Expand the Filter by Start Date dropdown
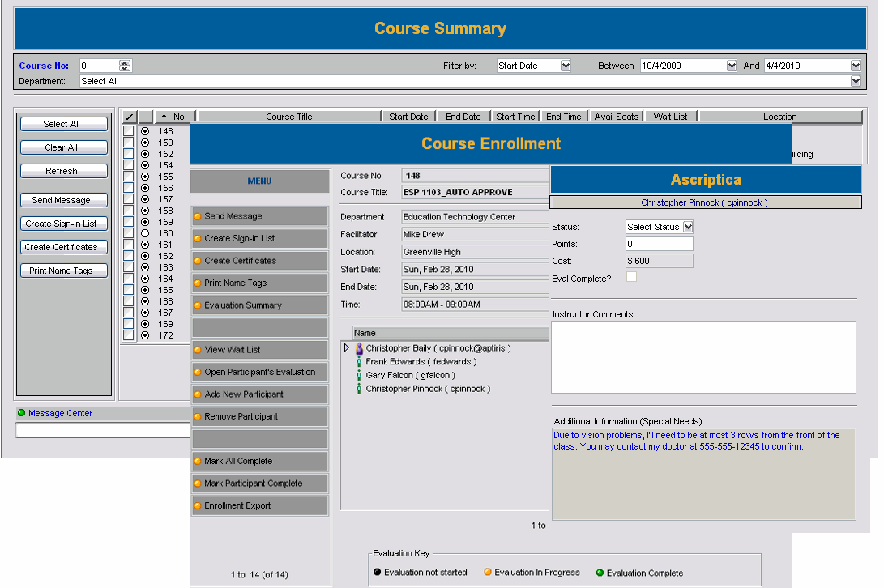 [x=566, y=66]
